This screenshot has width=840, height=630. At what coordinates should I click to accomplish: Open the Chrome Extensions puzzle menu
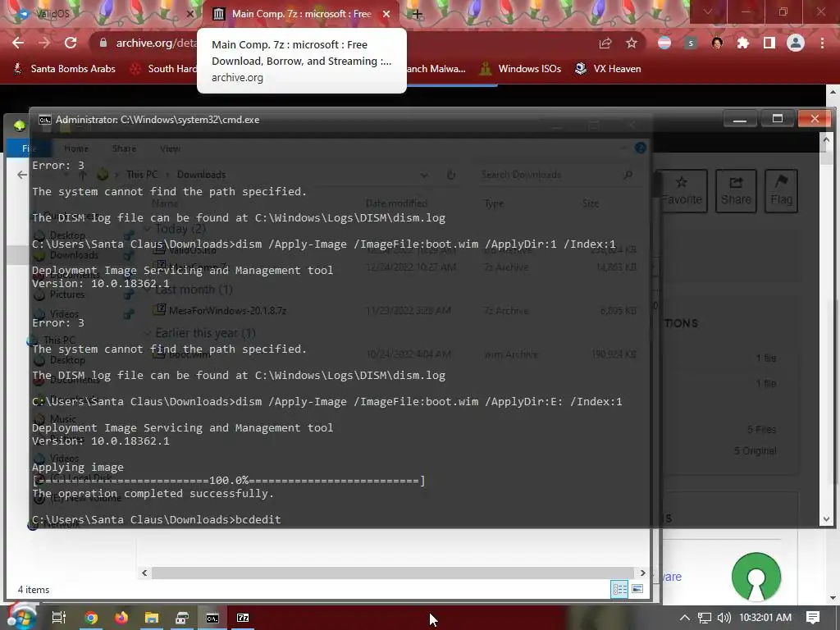click(743, 43)
